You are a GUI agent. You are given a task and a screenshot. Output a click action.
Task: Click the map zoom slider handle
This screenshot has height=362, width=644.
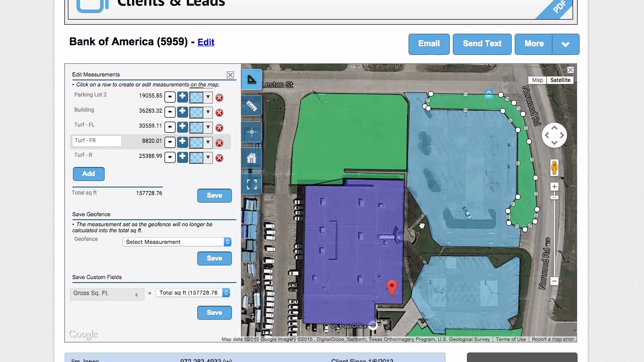point(554,198)
